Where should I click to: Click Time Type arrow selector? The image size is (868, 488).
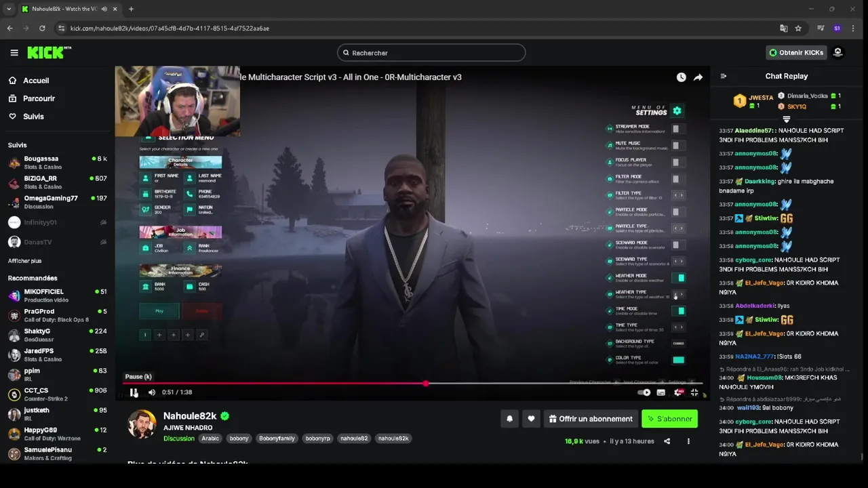678,327
